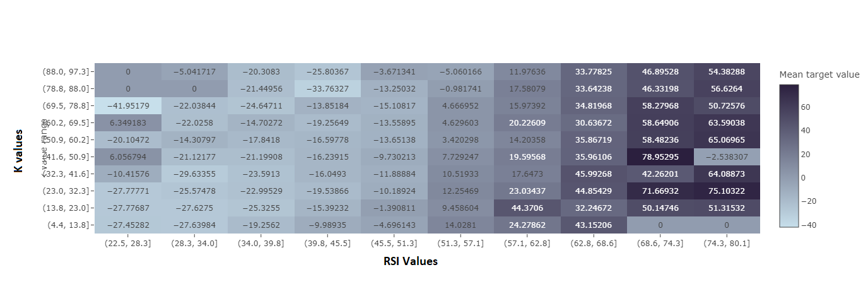Click the RSI Values axis title

pyautogui.click(x=411, y=261)
